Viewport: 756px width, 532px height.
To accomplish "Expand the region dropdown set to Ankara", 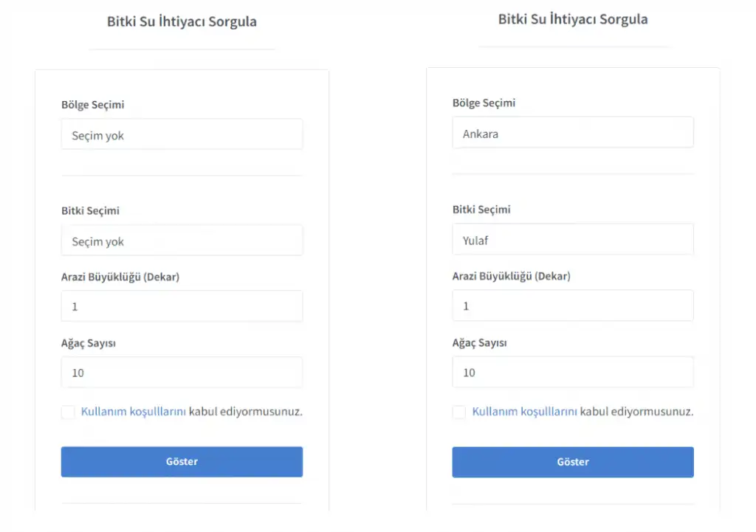I will (573, 134).
